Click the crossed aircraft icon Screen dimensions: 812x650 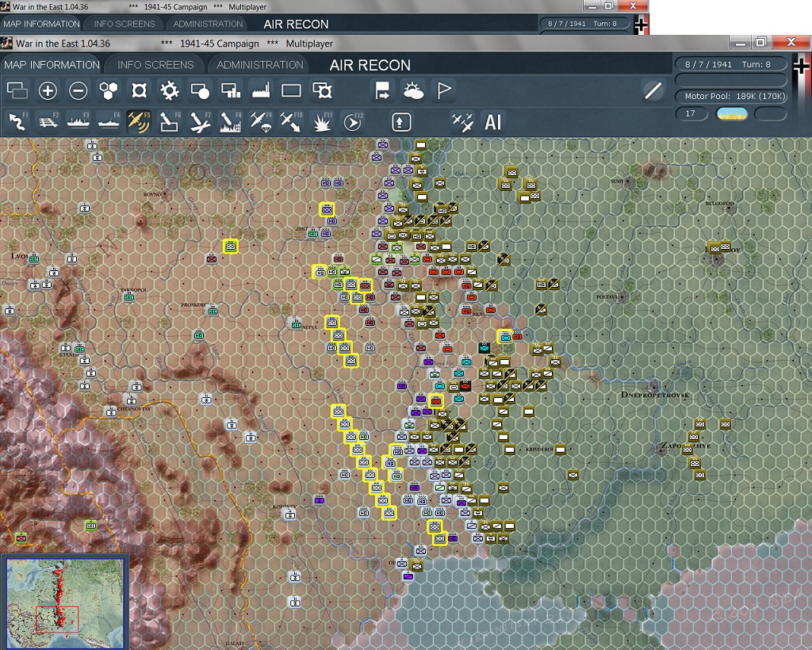click(462, 123)
